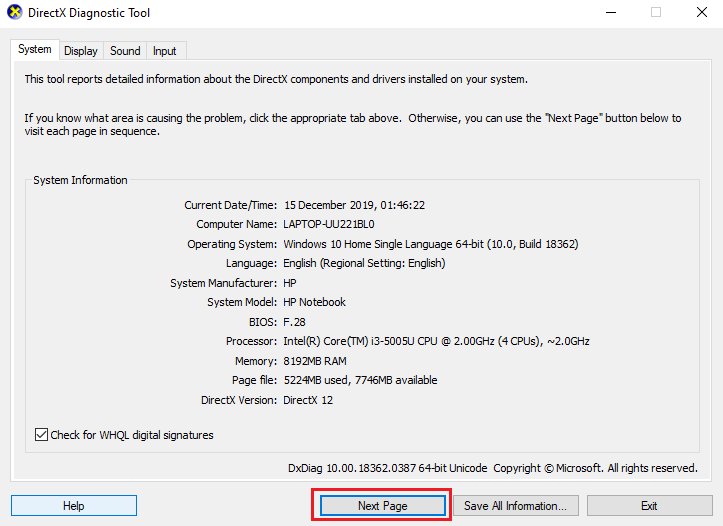Click the date value 15 December 2019

[x=354, y=205]
